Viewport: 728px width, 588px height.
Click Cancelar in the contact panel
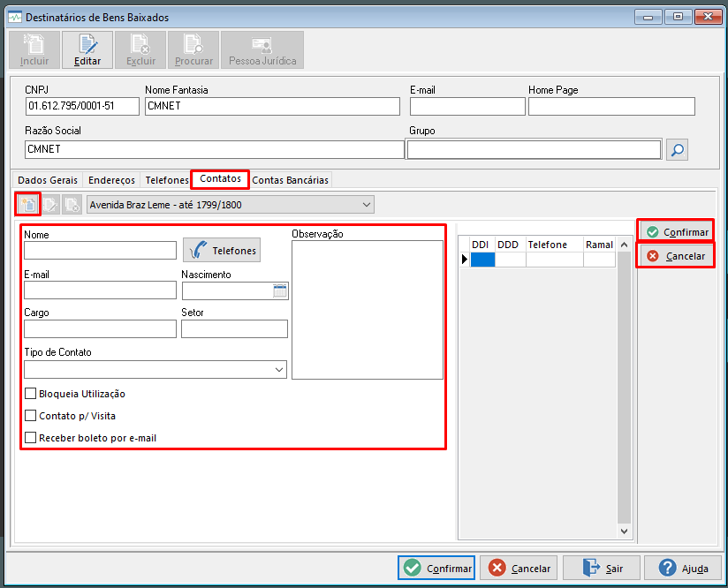(x=677, y=256)
